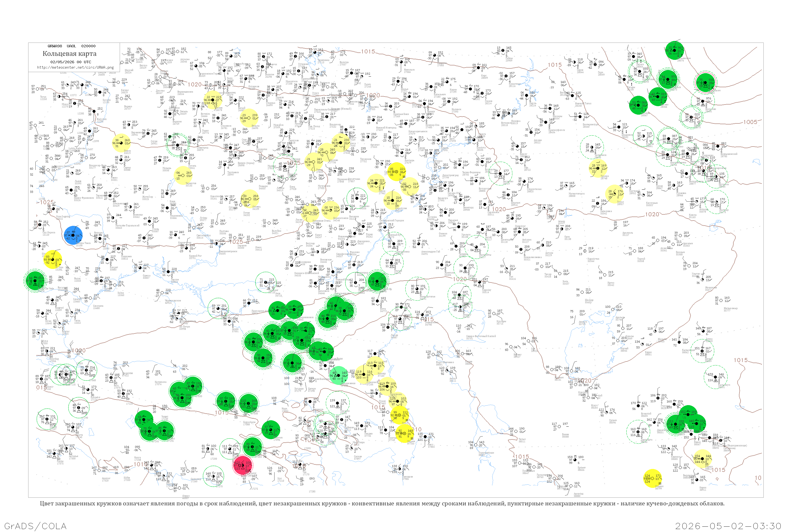Select the bright yellow Учаджи station circle
Screen dimensions: 798x532
click(x=652, y=478)
